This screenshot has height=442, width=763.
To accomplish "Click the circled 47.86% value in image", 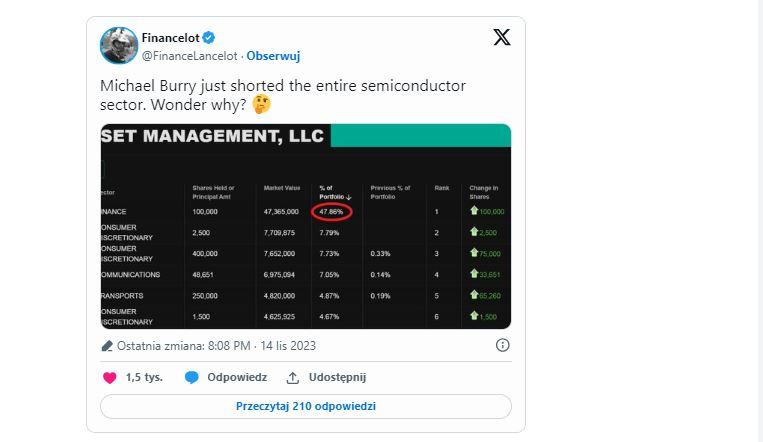I will (x=331, y=212).
